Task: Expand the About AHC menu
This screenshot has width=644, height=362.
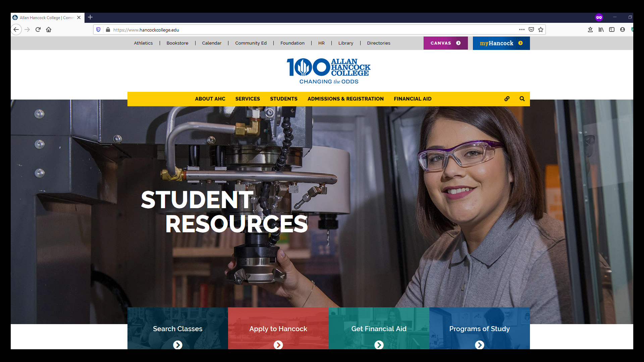Action: [x=210, y=99]
